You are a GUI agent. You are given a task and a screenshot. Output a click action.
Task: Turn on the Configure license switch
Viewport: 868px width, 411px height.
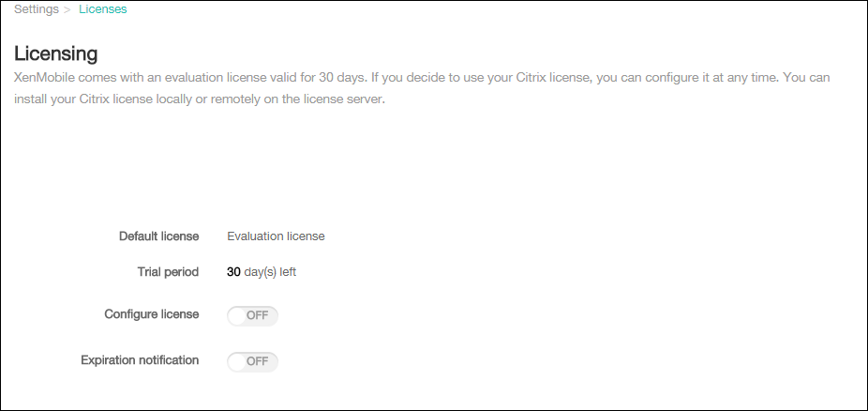pyautogui.click(x=252, y=315)
